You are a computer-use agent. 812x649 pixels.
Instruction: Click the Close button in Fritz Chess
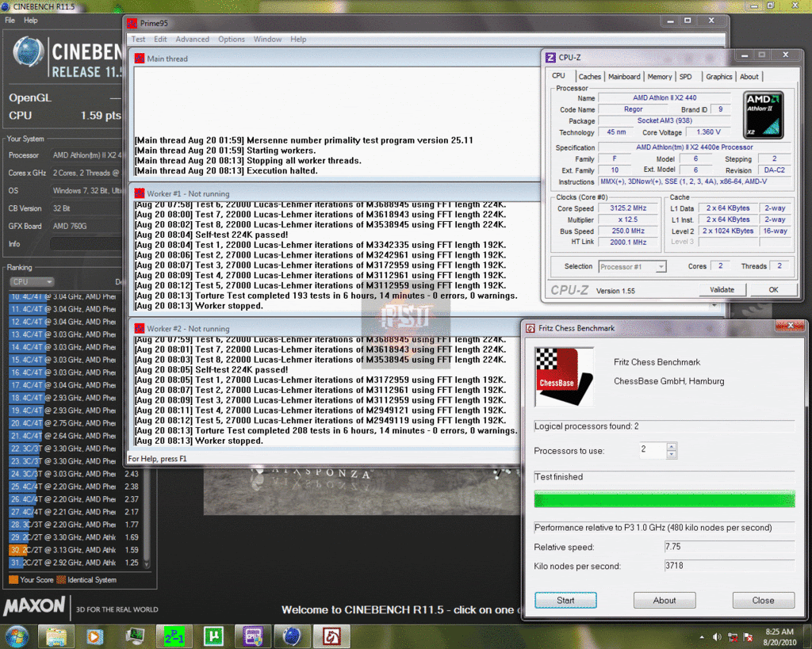[764, 601]
